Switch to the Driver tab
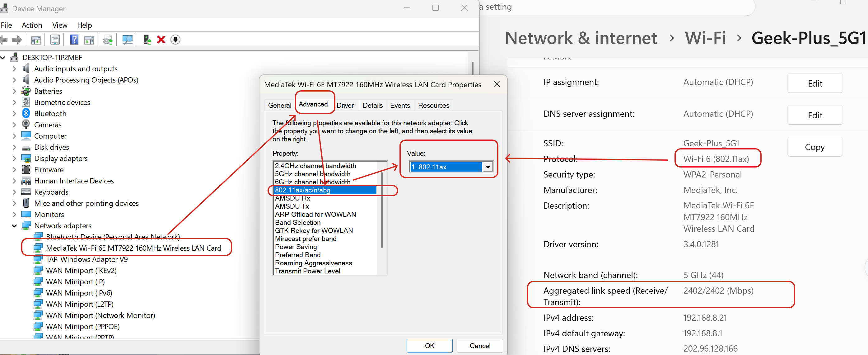Image resolution: width=868 pixels, height=355 pixels. [x=345, y=105]
